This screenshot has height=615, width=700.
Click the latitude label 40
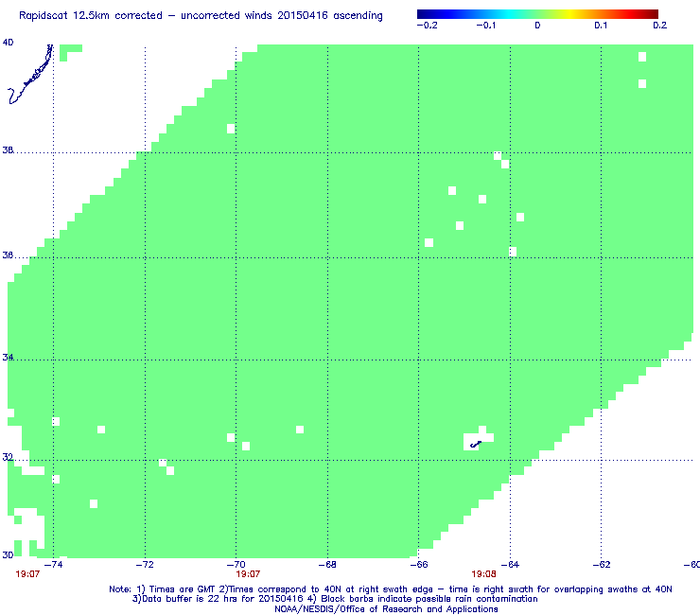pyautogui.click(x=8, y=43)
